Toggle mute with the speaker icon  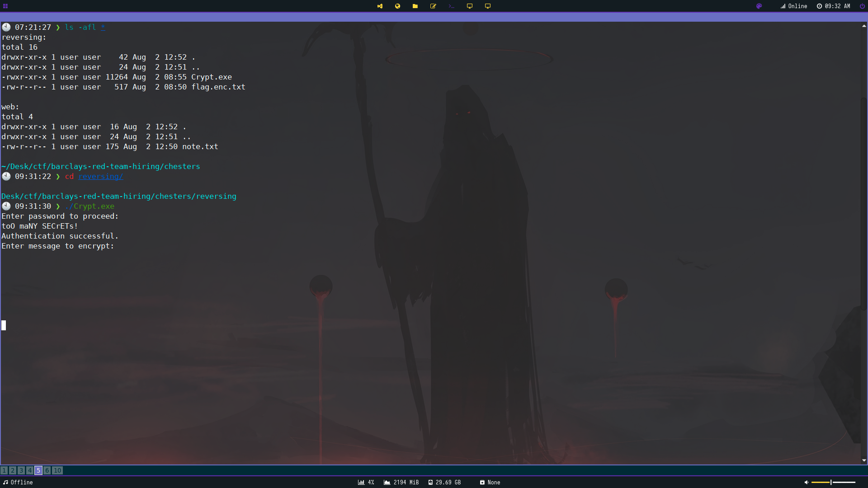pyautogui.click(x=806, y=483)
